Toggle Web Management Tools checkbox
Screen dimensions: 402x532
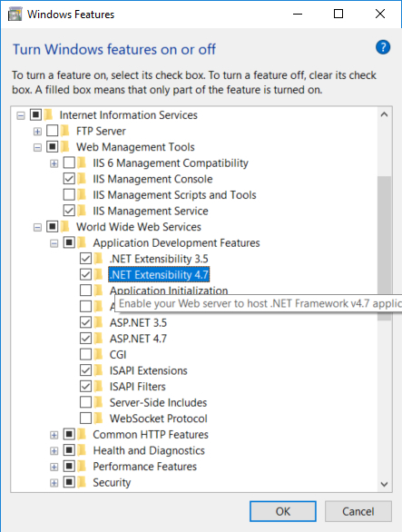click(53, 146)
